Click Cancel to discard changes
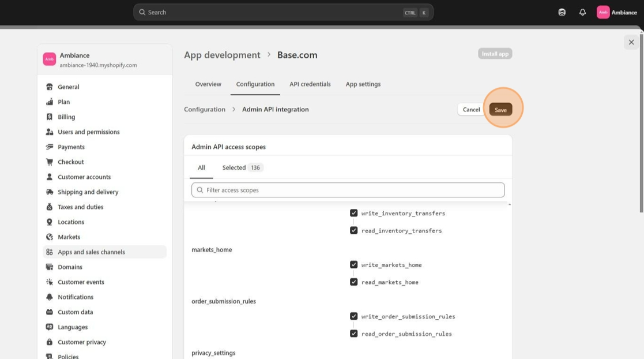 [471, 110]
